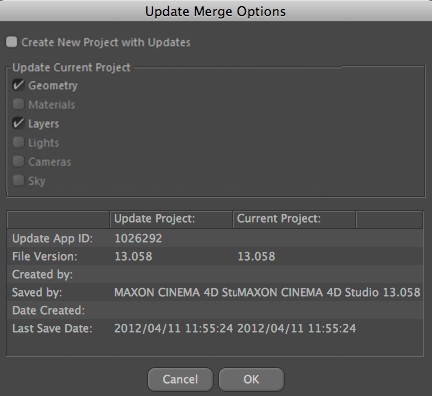The image size is (432, 396).
Task: Click the Cancel button
Action: (x=180, y=379)
